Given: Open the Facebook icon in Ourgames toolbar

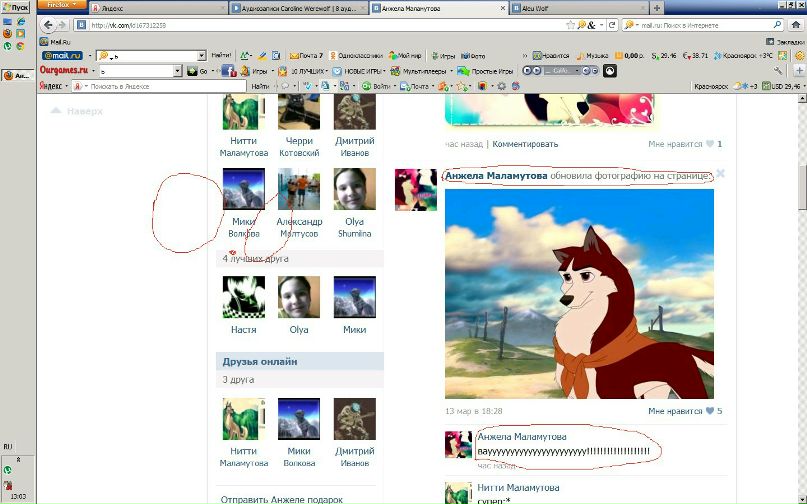Looking at the screenshot, I should coord(229,71).
